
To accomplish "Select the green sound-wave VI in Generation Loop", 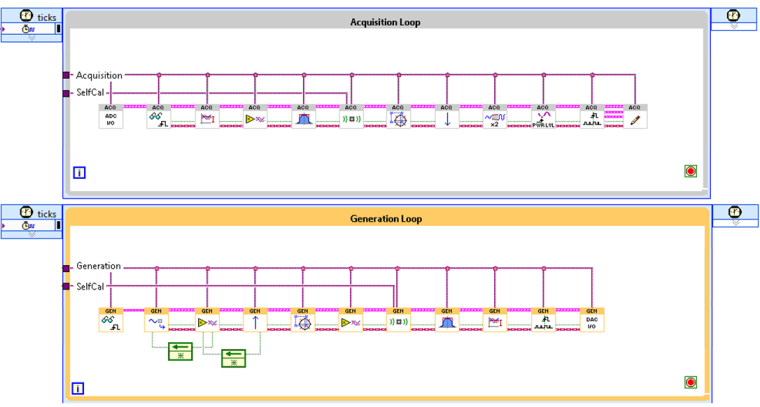I will coord(398,320).
